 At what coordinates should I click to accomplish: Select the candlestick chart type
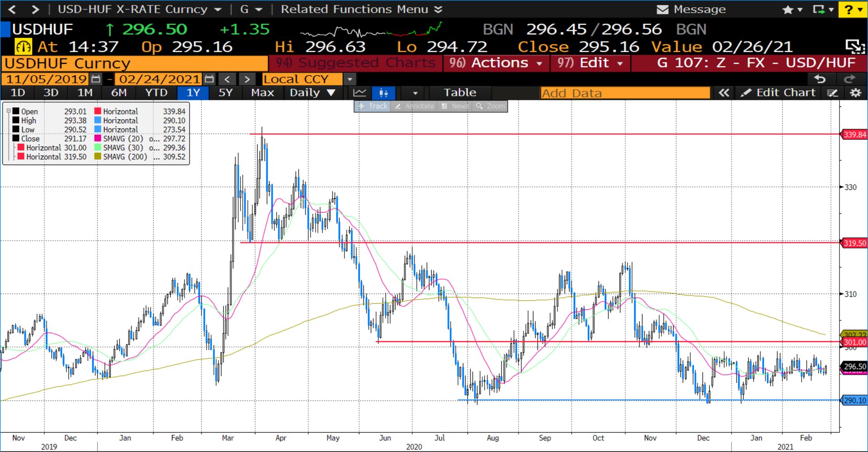(383, 93)
